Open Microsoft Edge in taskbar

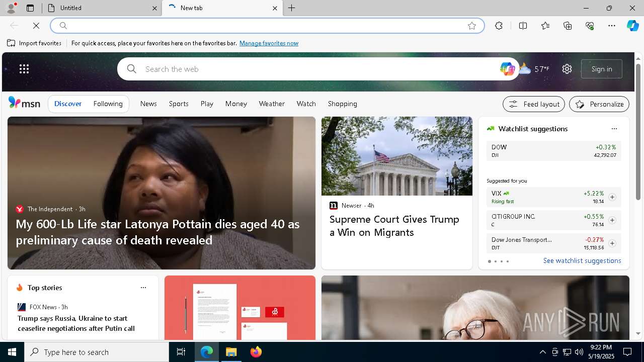point(207,352)
